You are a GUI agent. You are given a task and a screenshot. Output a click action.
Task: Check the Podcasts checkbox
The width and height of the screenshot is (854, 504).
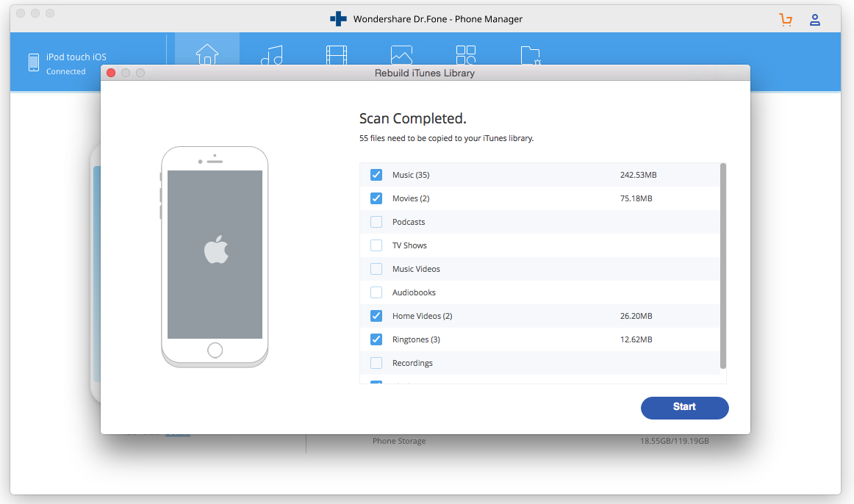click(x=376, y=222)
